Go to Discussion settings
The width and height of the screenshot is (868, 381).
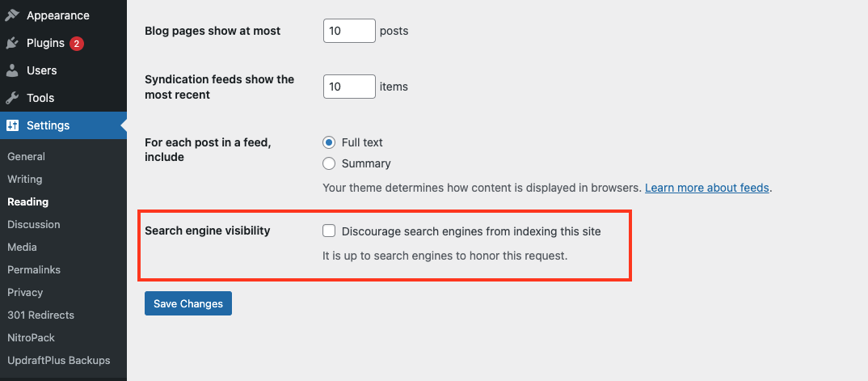click(x=34, y=224)
